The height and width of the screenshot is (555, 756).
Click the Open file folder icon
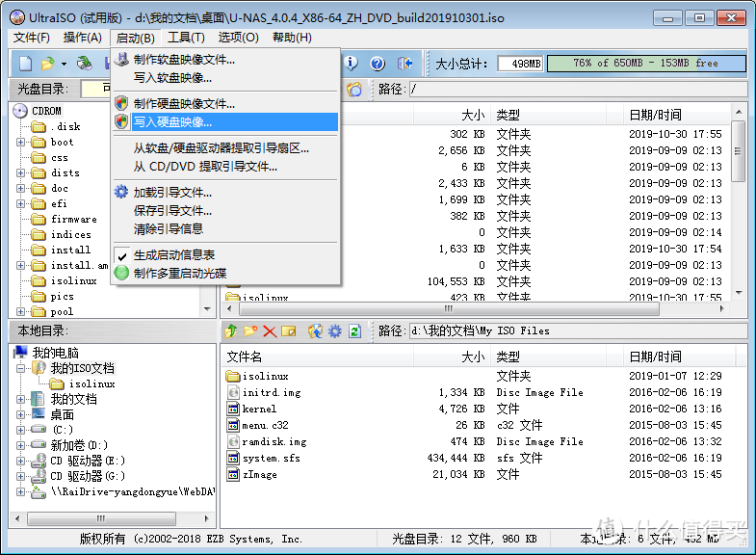point(48,64)
